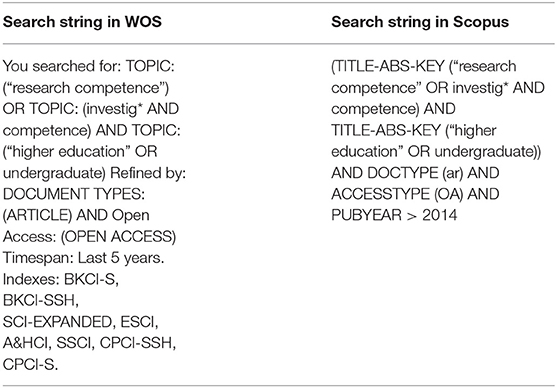557x388 pixels.
Task: Click 'Access: (OPEN ACCESS)' text
Action: 90,237
